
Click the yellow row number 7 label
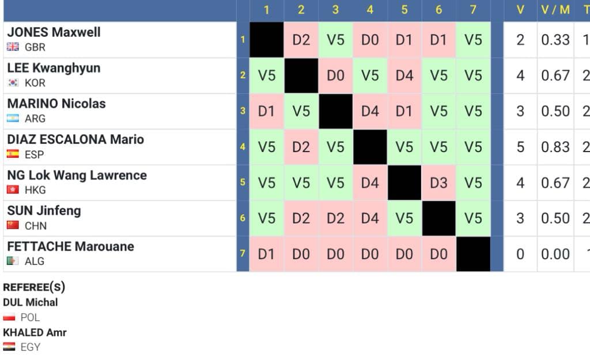(243, 254)
